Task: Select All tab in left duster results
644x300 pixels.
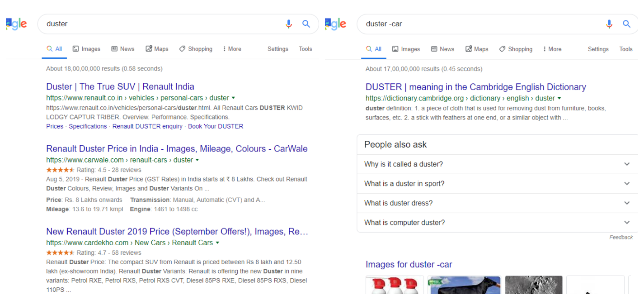Action: pyautogui.click(x=55, y=49)
